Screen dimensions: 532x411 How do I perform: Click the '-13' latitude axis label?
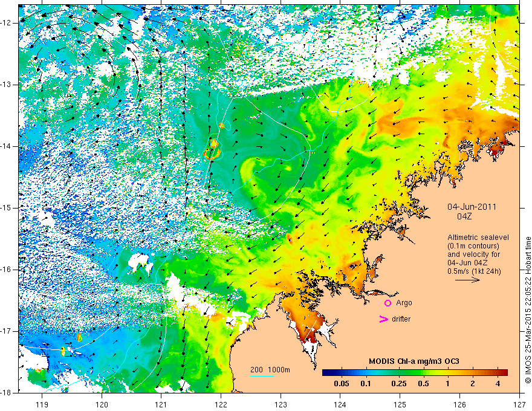click(x=6, y=85)
